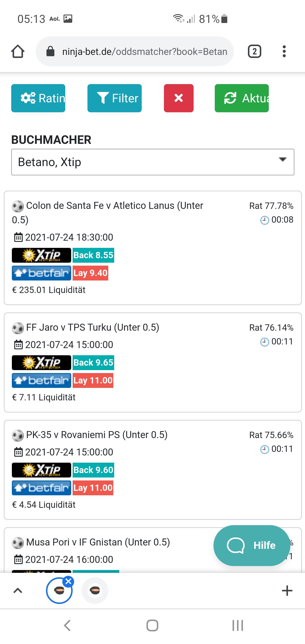Open the browser three-dot menu
The image size is (305, 644).
[284, 51]
